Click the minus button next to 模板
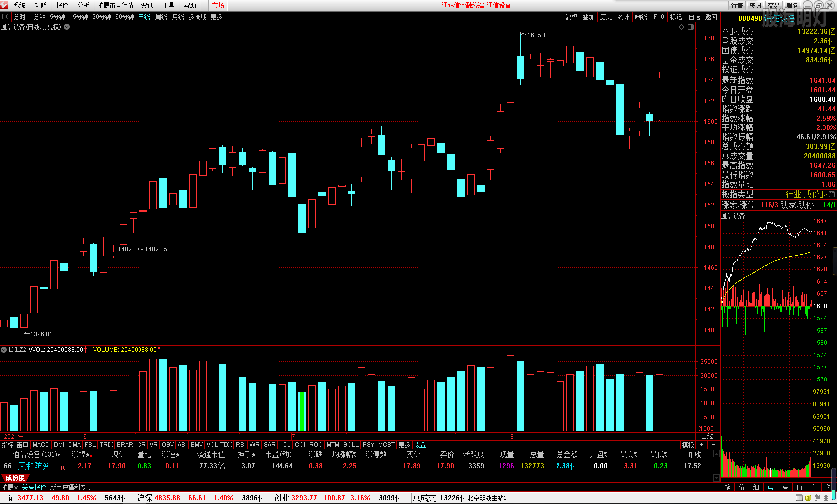This screenshot has height=504, width=837. (714, 445)
